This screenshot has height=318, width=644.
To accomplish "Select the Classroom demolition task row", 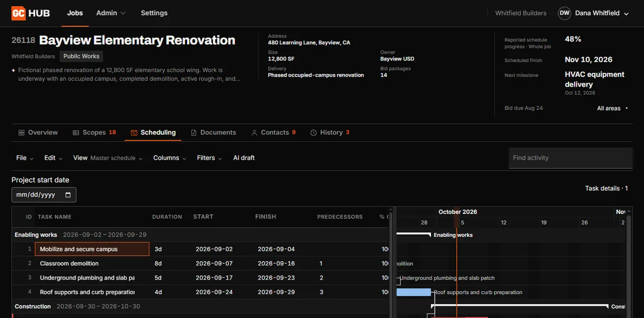I will [200, 264].
